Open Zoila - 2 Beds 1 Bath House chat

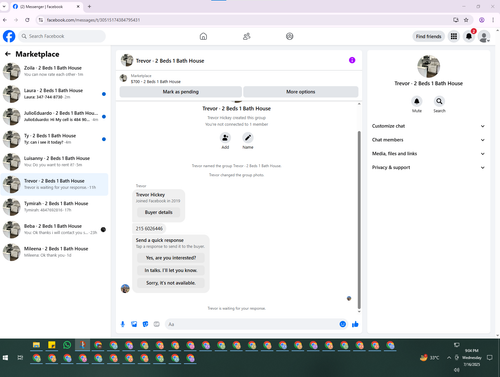pyautogui.click(x=55, y=71)
